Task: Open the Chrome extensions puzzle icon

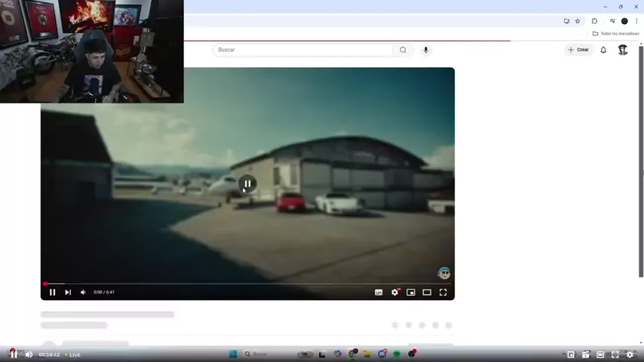Action: point(594,21)
